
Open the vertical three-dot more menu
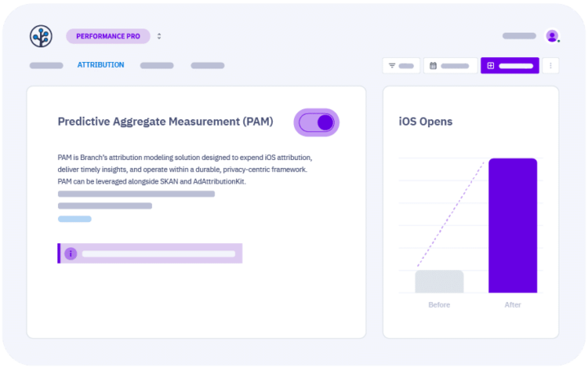[x=550, y=65]
